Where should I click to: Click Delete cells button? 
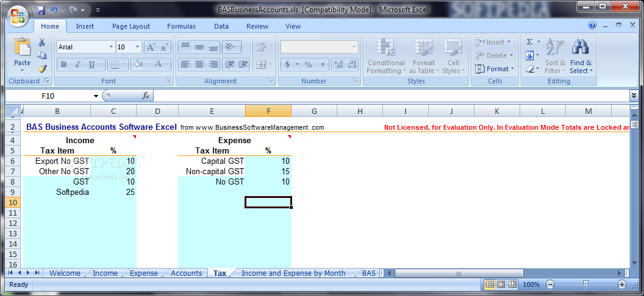[x=495, y=55]
